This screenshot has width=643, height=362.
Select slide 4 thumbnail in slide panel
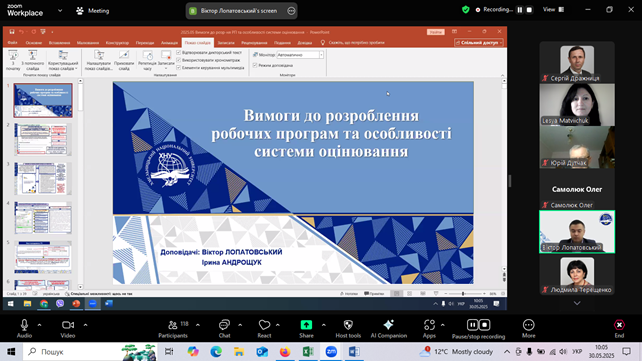43,218
